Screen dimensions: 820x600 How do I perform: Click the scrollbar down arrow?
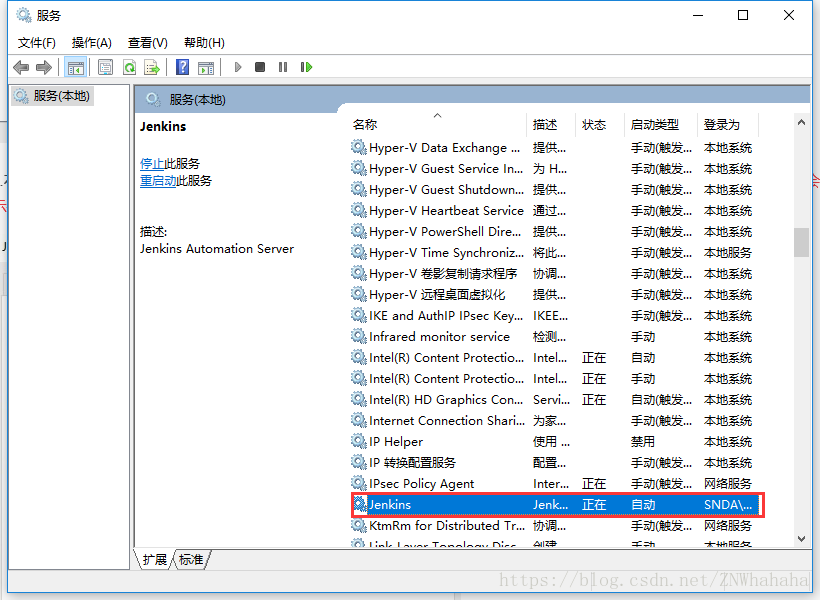801,539
